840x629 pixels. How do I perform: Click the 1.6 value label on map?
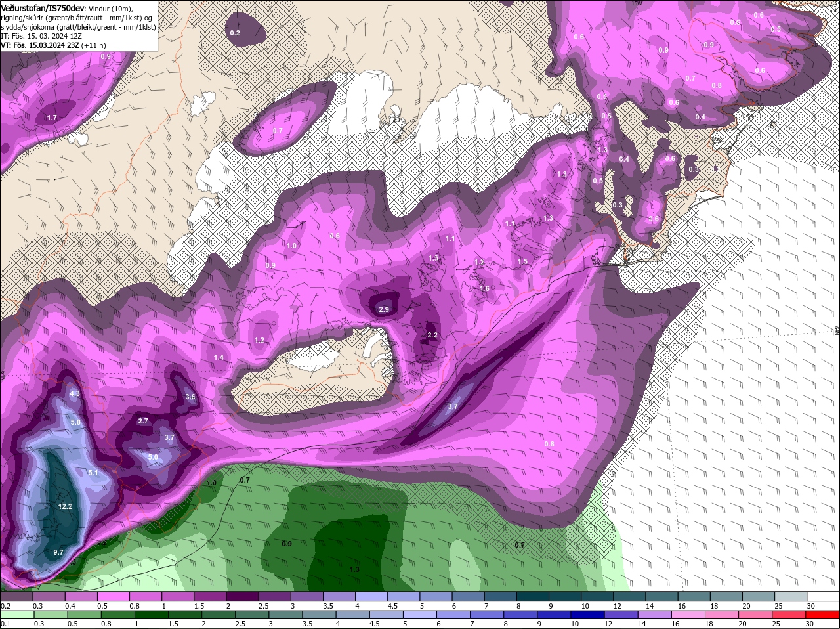484,288
